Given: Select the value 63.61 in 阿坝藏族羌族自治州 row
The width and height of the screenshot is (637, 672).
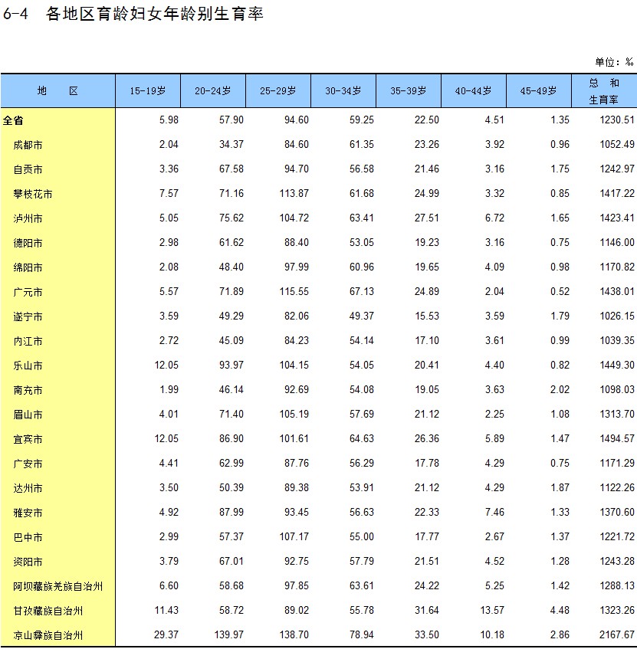Looking at the screenshot, I should pos(362,585).
